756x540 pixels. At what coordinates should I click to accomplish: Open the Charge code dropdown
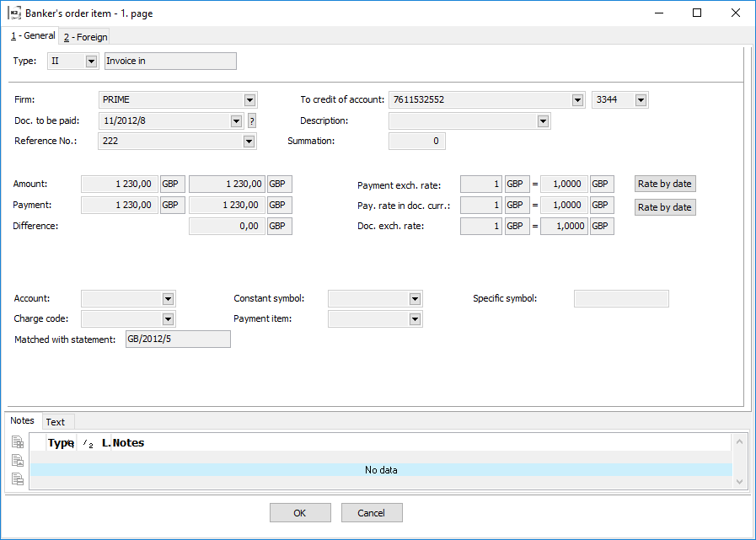[x=168, y=319]
